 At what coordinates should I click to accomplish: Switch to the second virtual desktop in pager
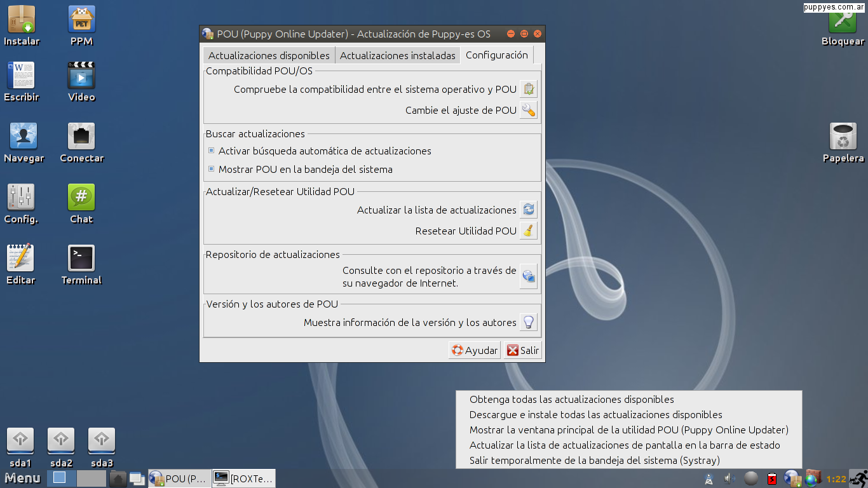click(x=92, y=478)
